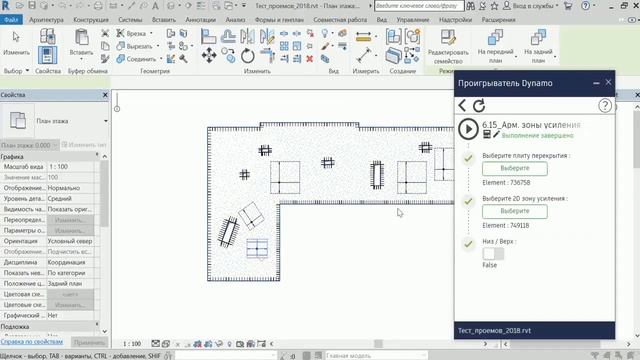
Task: Select the Rotate tool
Action: click(x=247, y=56)
